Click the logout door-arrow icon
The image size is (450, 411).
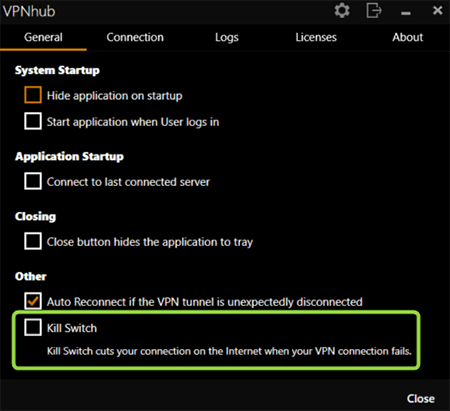pos(374,10)
